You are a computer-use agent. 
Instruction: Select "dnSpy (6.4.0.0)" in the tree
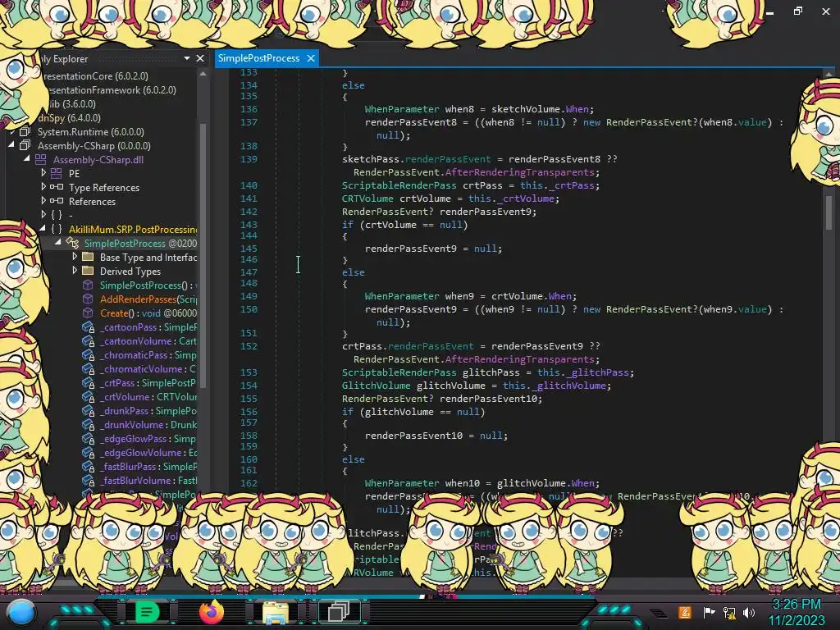69,118
